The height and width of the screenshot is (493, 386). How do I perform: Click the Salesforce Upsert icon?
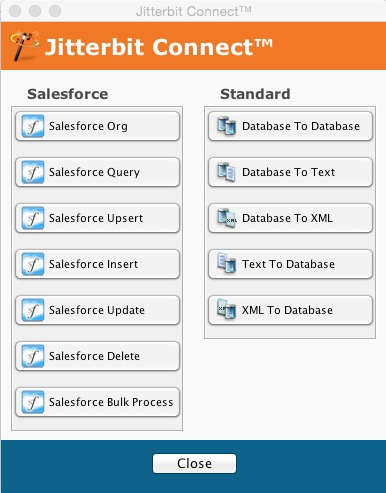click(x=33, y=218)
